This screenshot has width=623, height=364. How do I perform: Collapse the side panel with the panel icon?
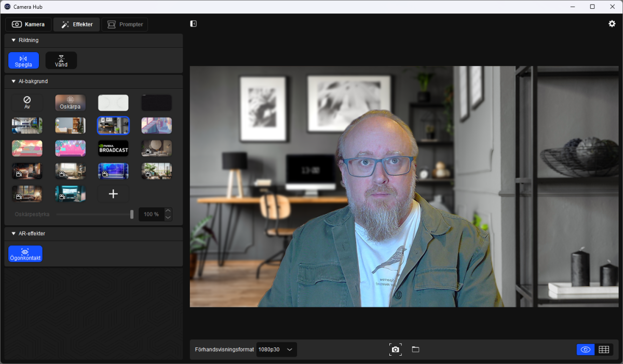[193, 23]
